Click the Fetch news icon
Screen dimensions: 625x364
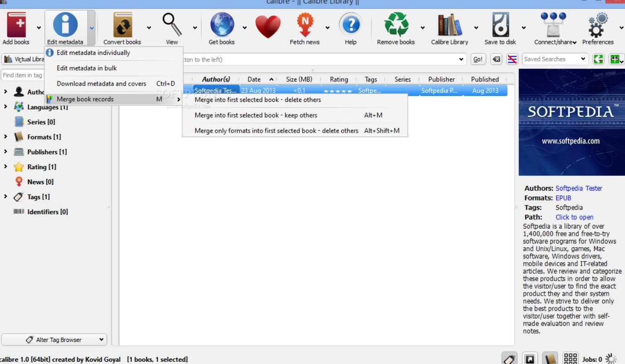pos(305,25)
